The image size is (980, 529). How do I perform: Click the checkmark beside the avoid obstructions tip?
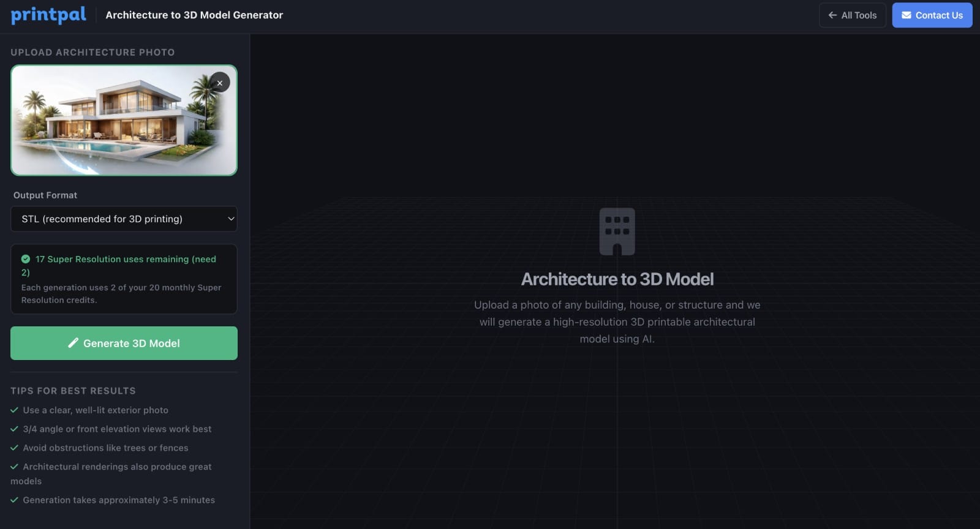(x=15, y=448)
